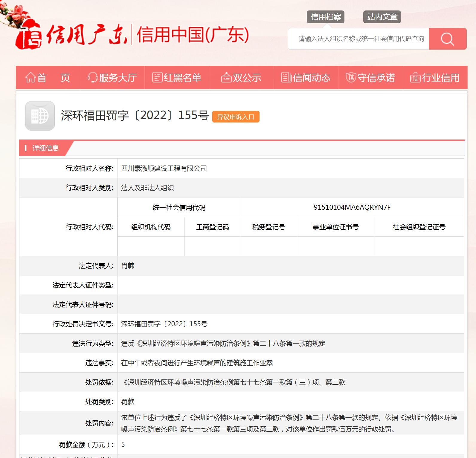The height and width of the screenshot is (458, 476).
Task: Click the magnifier search button
Action: [x=448, y=39]
